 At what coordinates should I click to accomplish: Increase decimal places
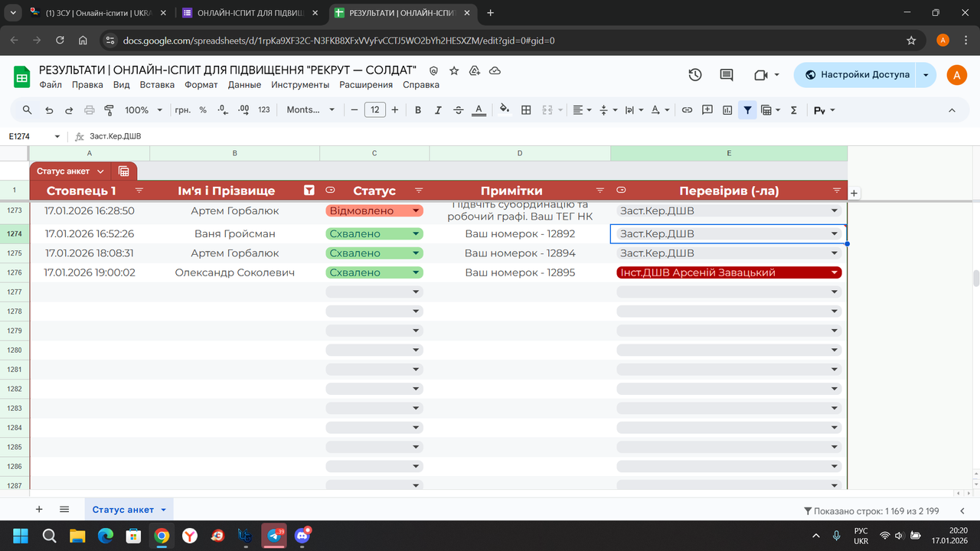point(243,110)
